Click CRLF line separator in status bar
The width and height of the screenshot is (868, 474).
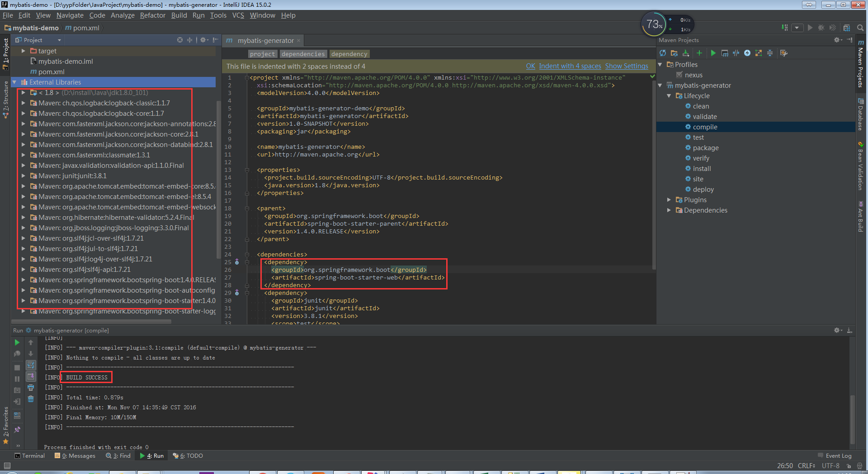click(806, 466)
